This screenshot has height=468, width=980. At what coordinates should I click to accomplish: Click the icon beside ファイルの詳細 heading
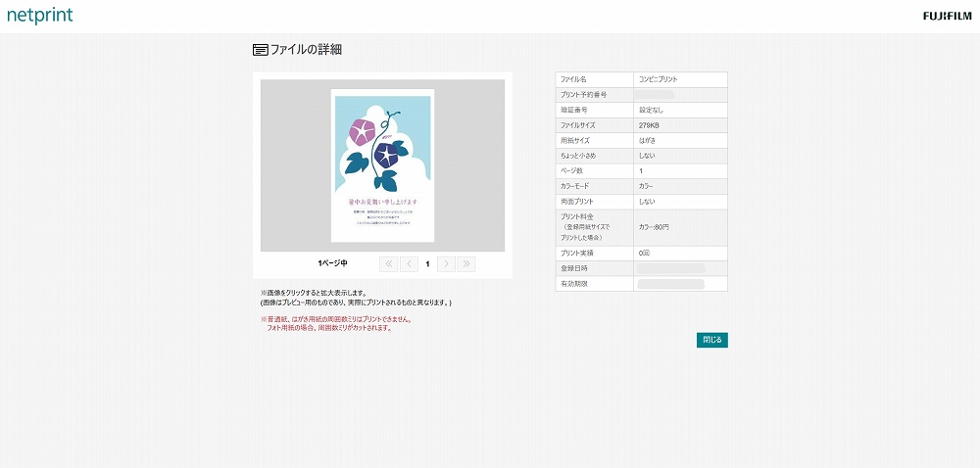[260, 50]
